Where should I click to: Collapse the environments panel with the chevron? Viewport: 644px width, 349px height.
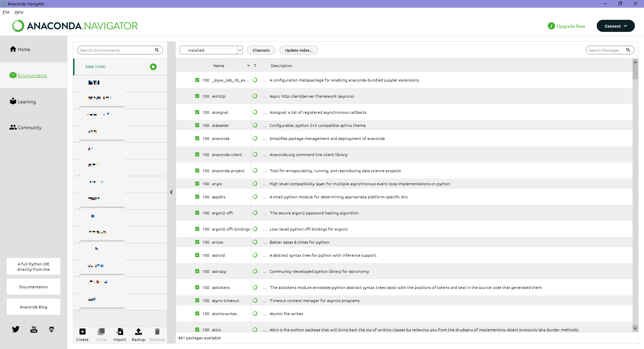(x=171, y=192)
